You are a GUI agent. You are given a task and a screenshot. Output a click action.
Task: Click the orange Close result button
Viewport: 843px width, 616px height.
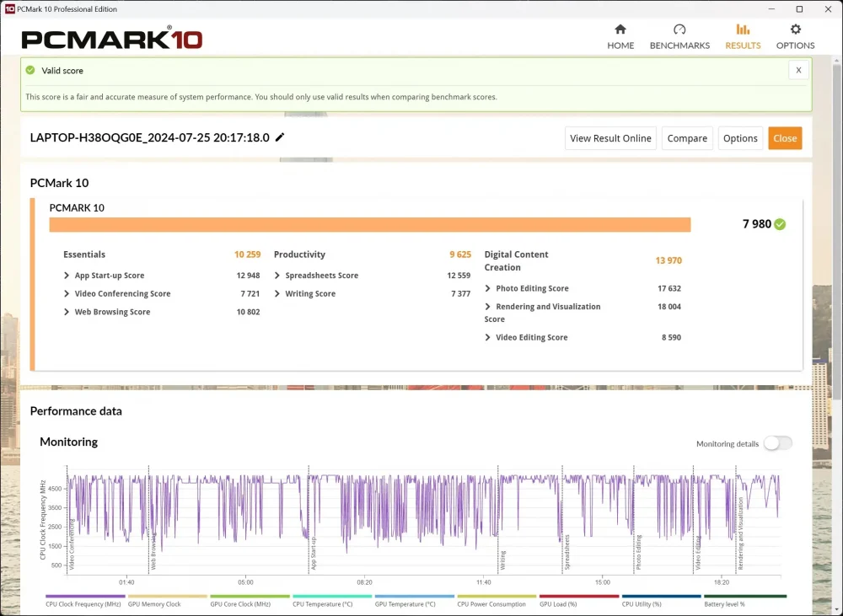[785, 138]
